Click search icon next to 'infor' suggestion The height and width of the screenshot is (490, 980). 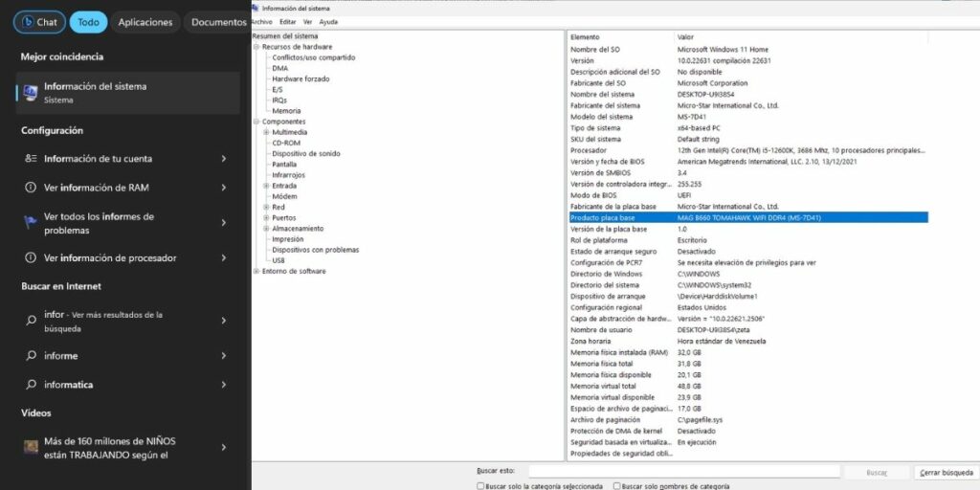31,321
